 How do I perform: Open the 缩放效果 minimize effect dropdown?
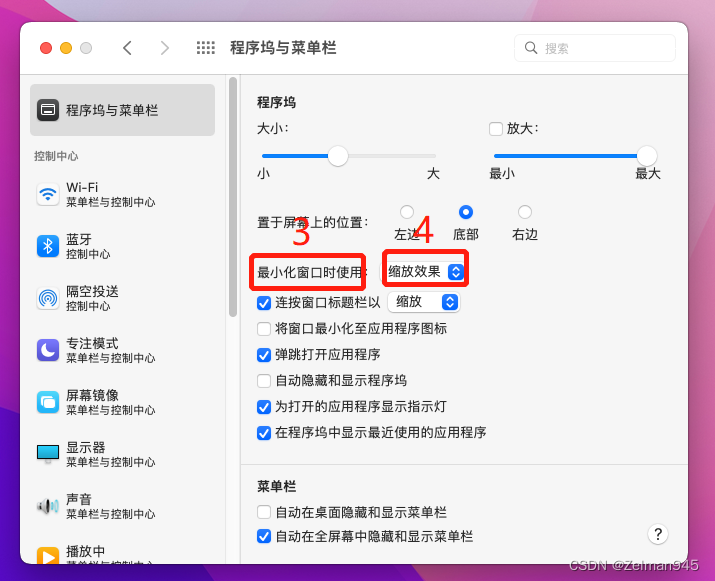coord(425,272)
